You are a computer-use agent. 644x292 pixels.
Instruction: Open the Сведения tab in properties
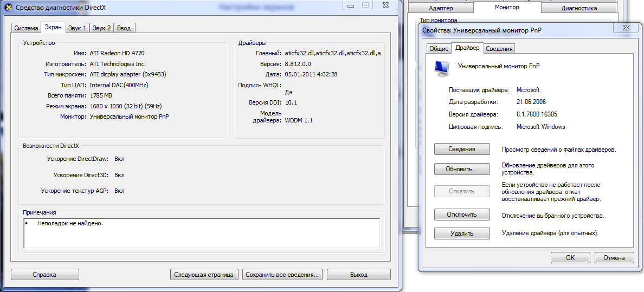(499, 48)
